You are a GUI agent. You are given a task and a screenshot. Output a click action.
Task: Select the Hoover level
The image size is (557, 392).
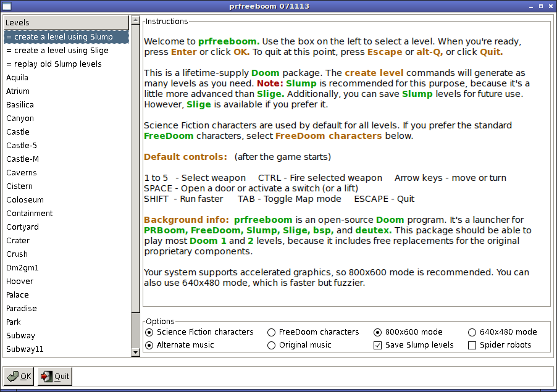(67, 281)
